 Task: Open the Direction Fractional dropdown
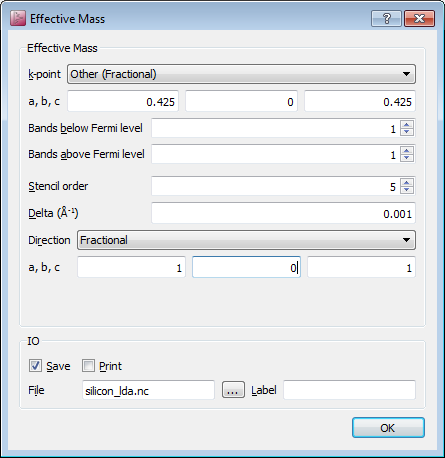tap(246, 240)
